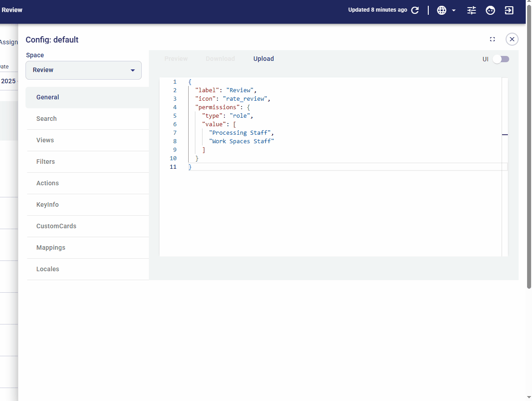Image resolution: width=532 pixels, height=401 pixels.
Task: Click the Review title in header
Action: click(12, 10)
